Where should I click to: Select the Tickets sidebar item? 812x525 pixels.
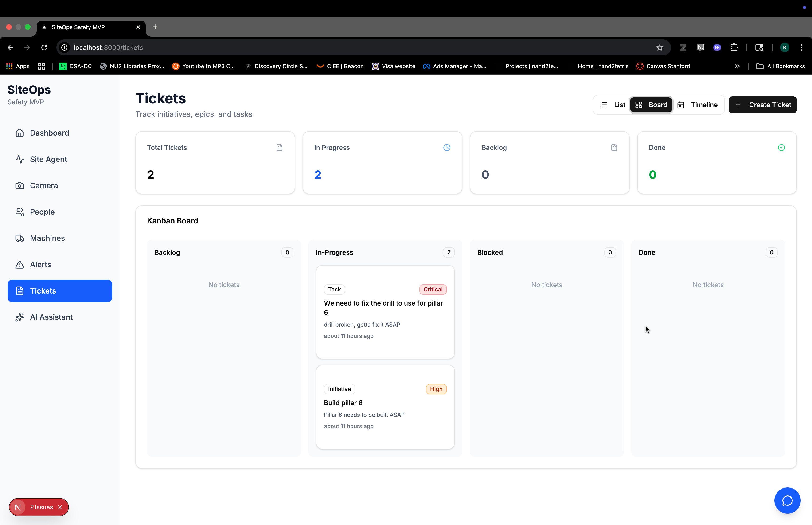(x=60, y=291)
